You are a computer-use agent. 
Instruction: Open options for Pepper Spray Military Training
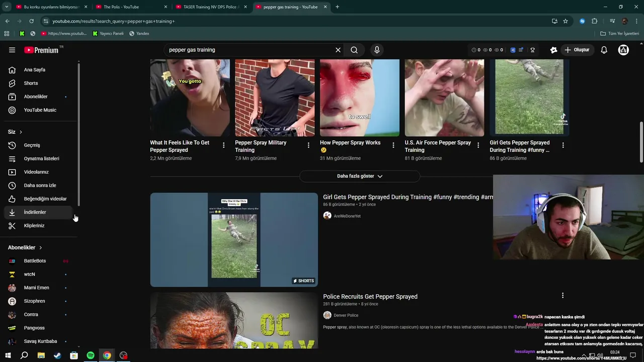point(308,145)
